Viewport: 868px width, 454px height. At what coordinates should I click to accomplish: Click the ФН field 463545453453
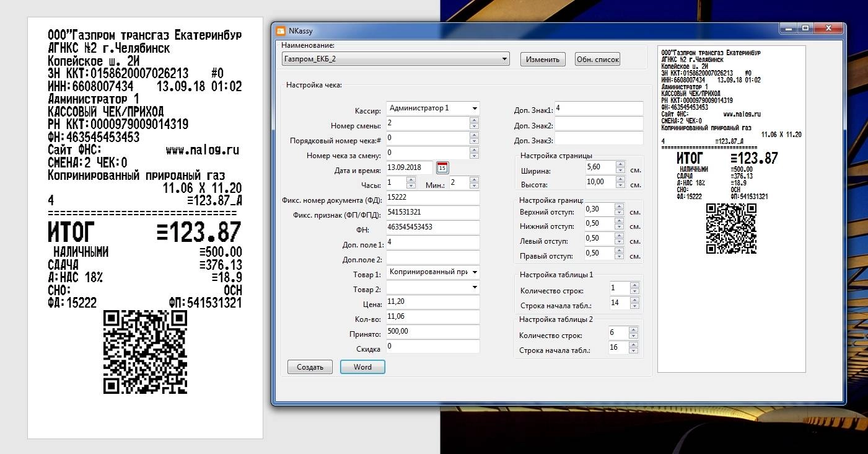click(432, 228)
